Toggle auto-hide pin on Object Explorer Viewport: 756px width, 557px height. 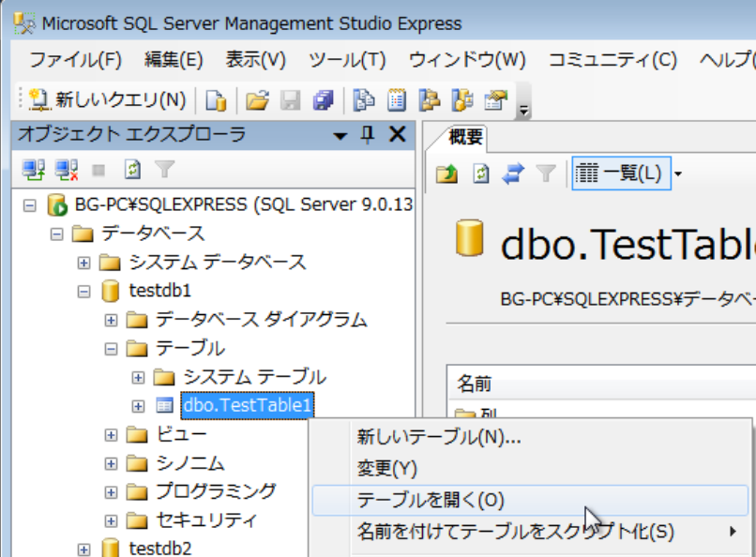(368, 134)
